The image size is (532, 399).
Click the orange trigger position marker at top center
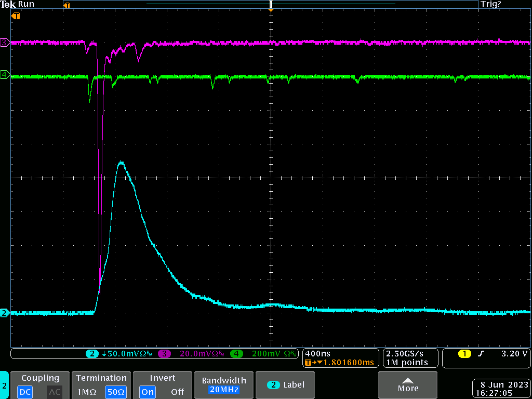click(271, 9)
